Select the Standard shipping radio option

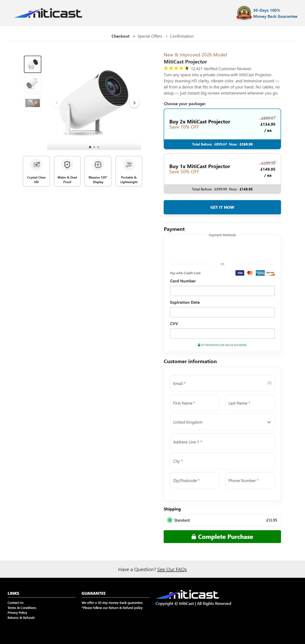click(x=170, y=520)
